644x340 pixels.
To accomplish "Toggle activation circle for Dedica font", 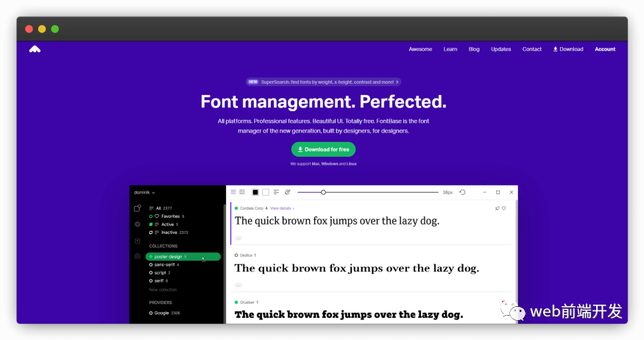I will pos(236,255).
